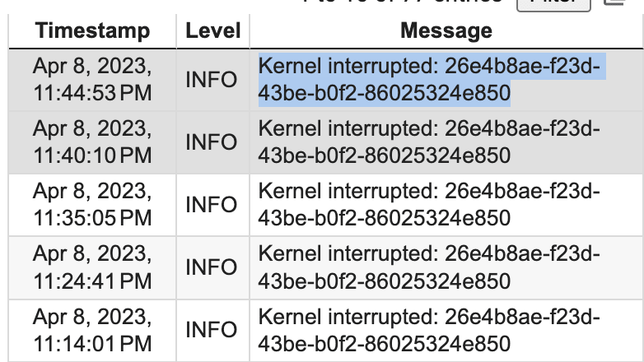The height and width of the screenshot is (362, 644).
Task: Click the Kernel interrupted message at 11:35:05 PM
Action: coord(429,205)
